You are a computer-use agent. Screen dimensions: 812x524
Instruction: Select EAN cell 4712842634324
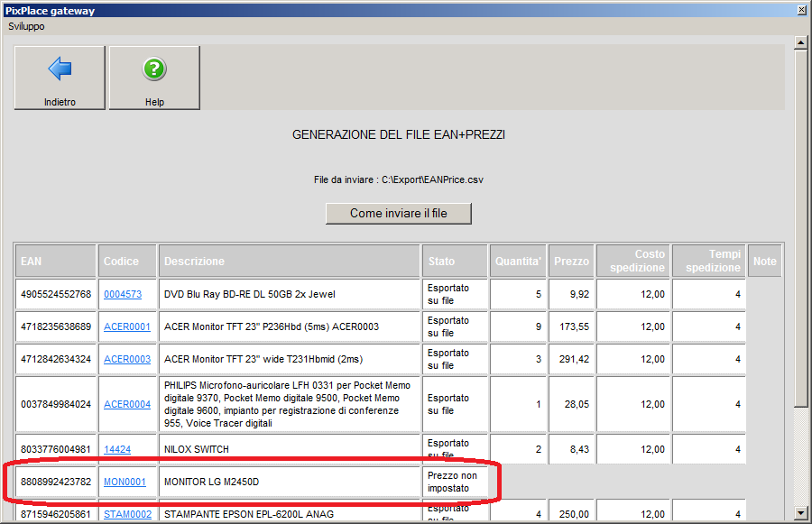tap(56, 359)
